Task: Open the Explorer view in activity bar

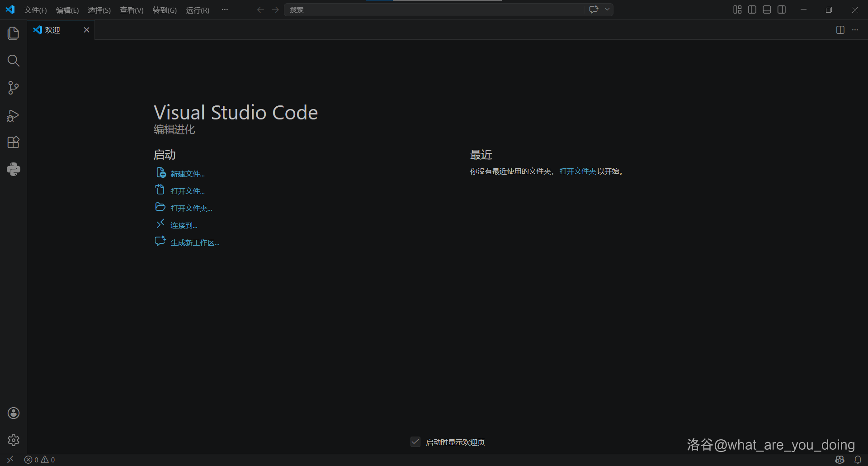Action: [x=13, y=33]
